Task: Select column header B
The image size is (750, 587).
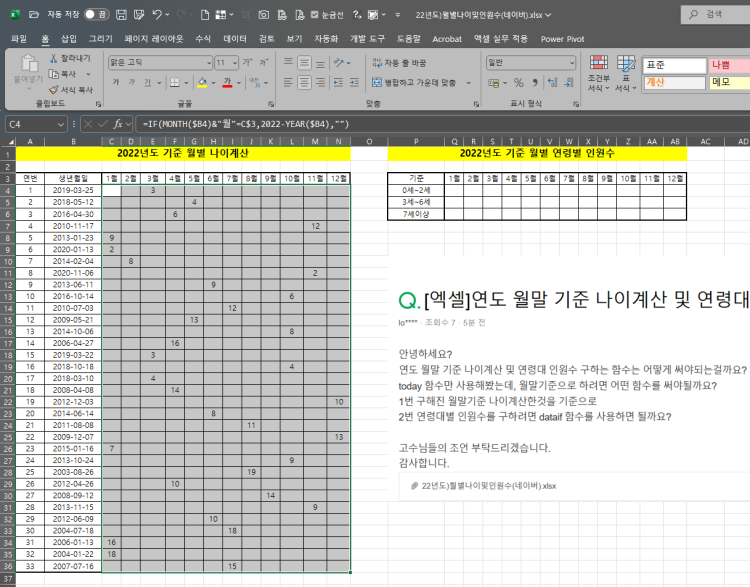Action: pos(73,142)
